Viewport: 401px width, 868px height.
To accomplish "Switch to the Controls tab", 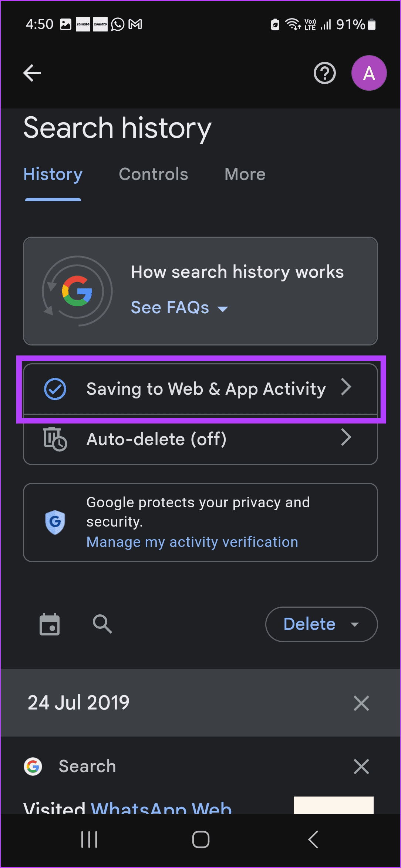I will coord(154,174).
